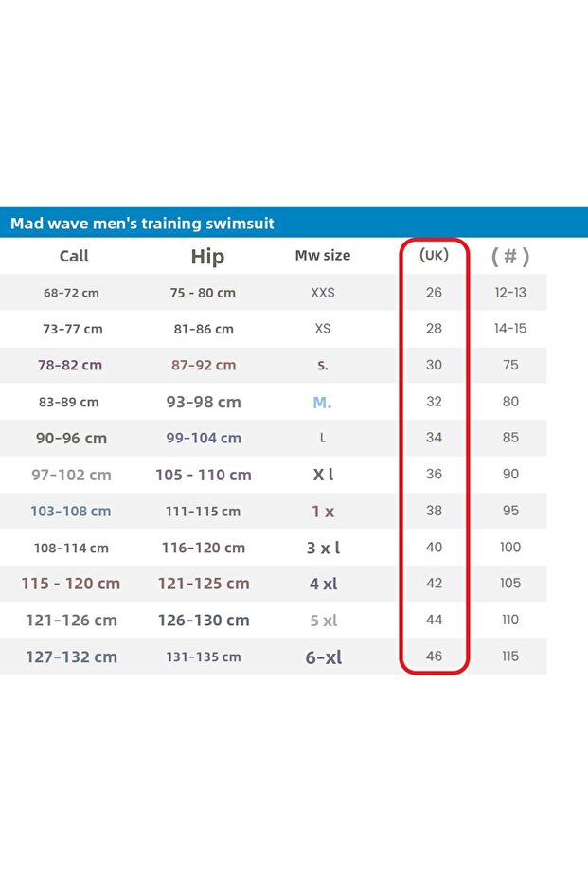Viewport: 588px width, 882px height.
Task: Select the 6-xl size cell
Action: coord(323,657)
